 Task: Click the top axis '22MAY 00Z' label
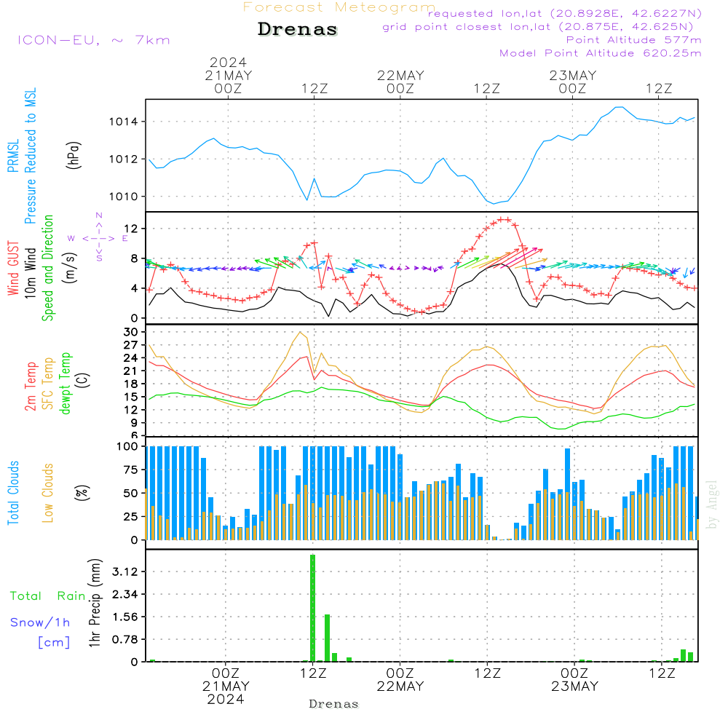click(x=400, y=82)
